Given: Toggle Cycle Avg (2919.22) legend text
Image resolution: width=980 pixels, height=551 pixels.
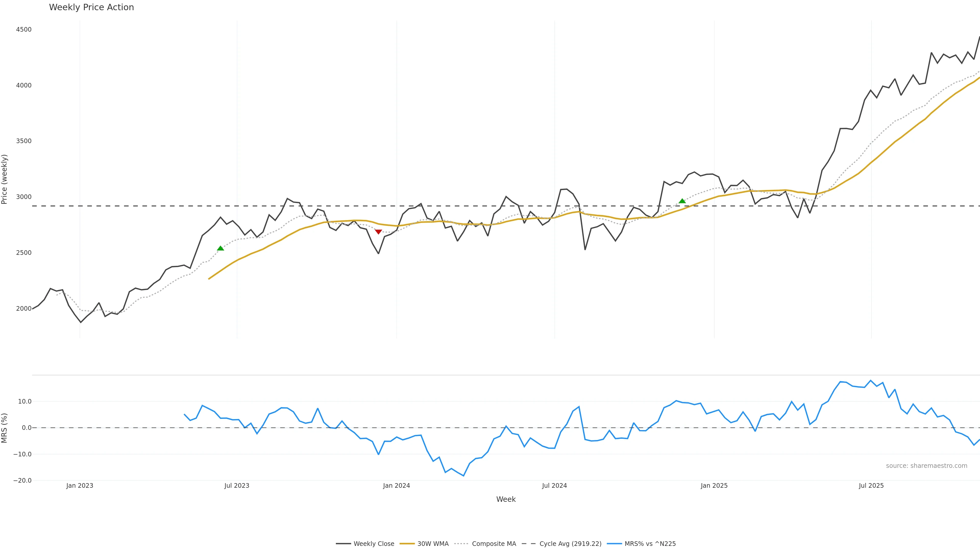Looking at the screenshot, I should point(570,544).
